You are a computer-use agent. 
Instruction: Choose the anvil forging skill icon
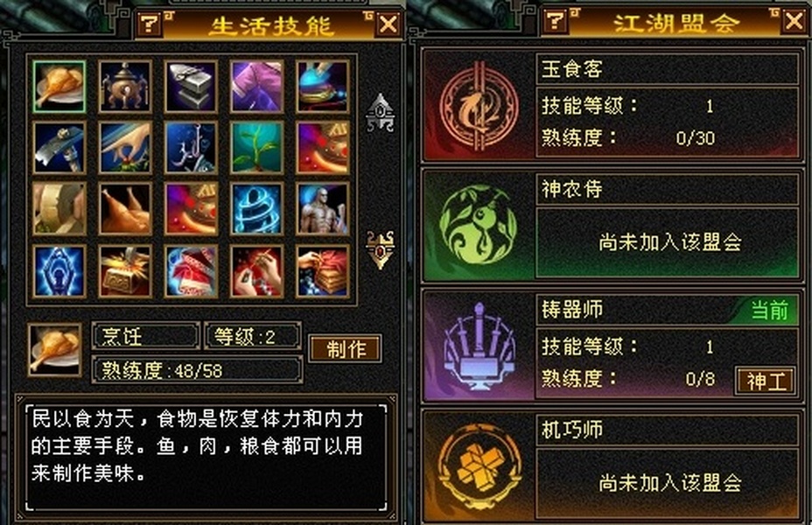[191, 87]
